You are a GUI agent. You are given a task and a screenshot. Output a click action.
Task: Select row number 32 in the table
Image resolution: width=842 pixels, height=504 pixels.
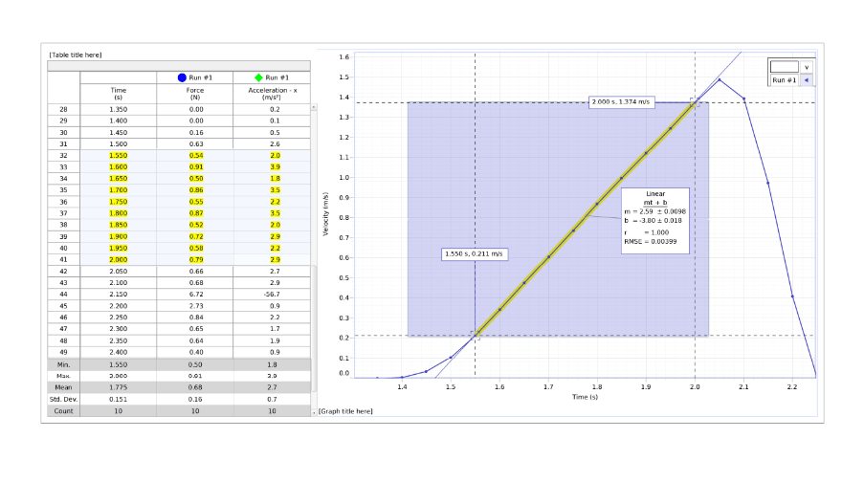[63, 156]
